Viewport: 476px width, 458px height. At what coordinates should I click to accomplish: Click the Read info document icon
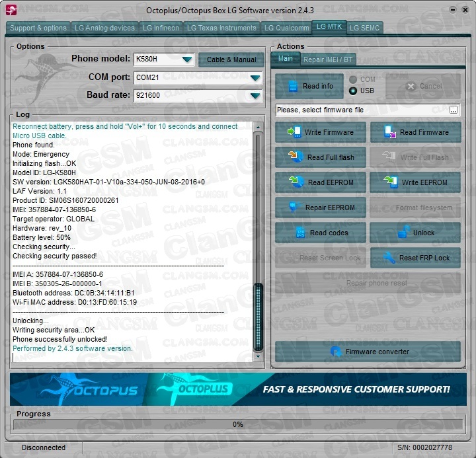pyautogui.click(x=293, y=86)
